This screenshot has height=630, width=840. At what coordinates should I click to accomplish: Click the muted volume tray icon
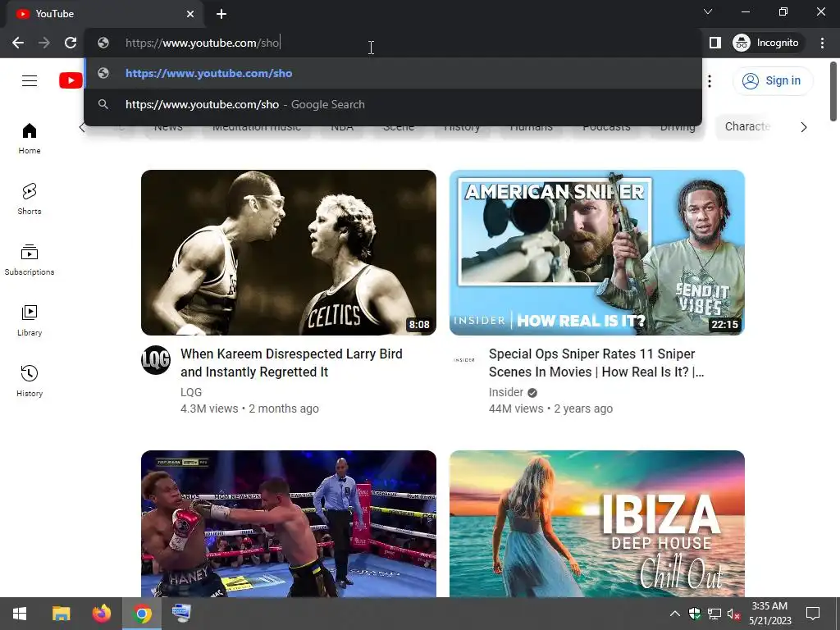734,614
